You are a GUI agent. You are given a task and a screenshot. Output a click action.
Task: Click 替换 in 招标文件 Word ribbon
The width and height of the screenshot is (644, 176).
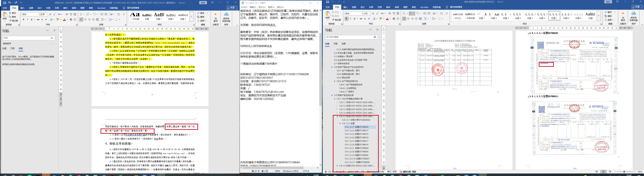(201, 17)
